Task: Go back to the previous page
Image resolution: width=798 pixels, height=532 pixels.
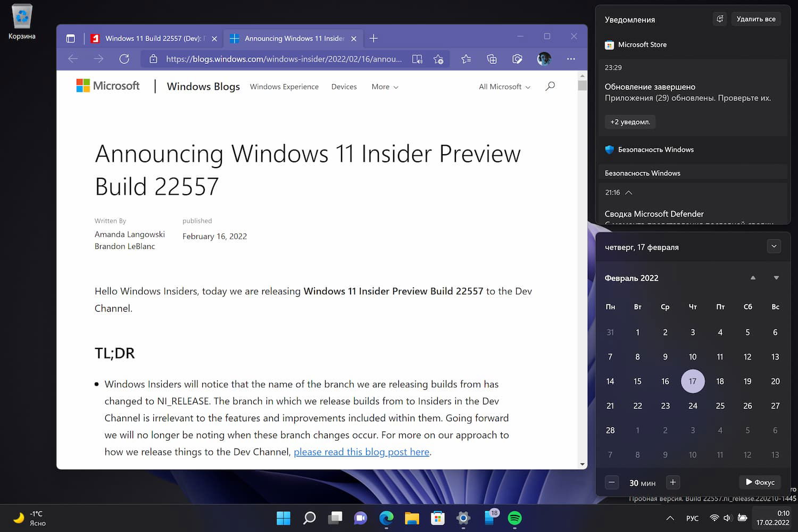Action: [x=73, y=59]
